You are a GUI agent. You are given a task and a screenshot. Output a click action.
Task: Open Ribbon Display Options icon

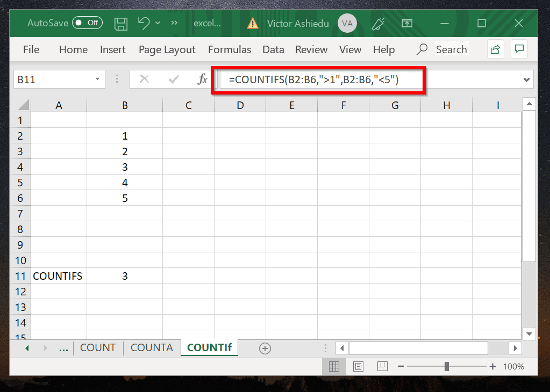pyautogui.click(x=407, y=24)
